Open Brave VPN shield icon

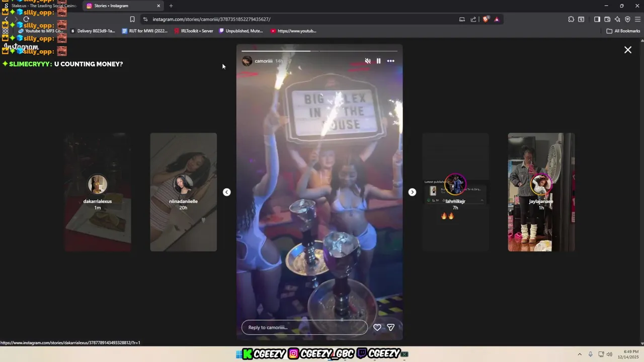627,19
